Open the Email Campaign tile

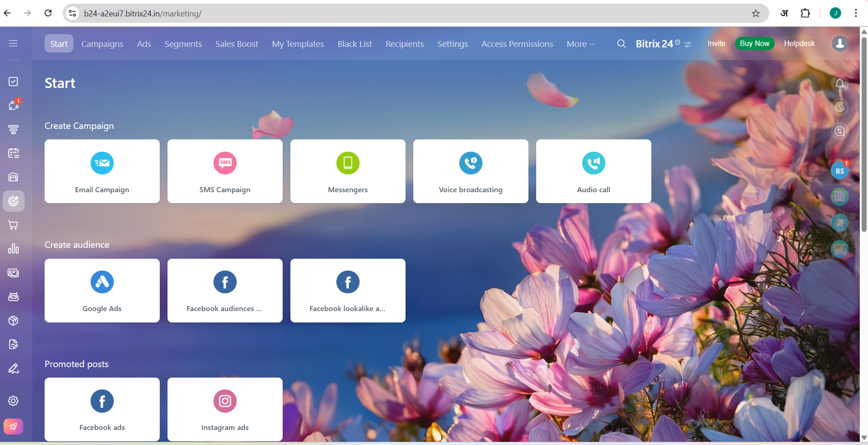click(102, 171)
